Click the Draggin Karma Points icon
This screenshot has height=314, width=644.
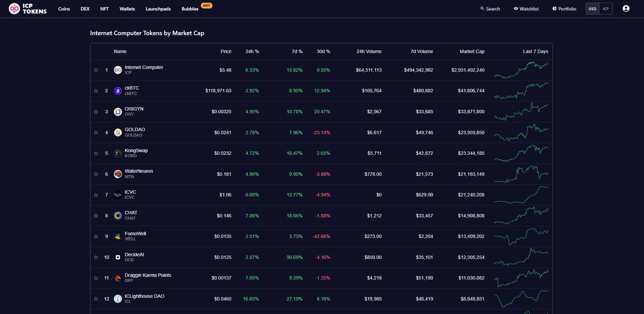[118, 278]
